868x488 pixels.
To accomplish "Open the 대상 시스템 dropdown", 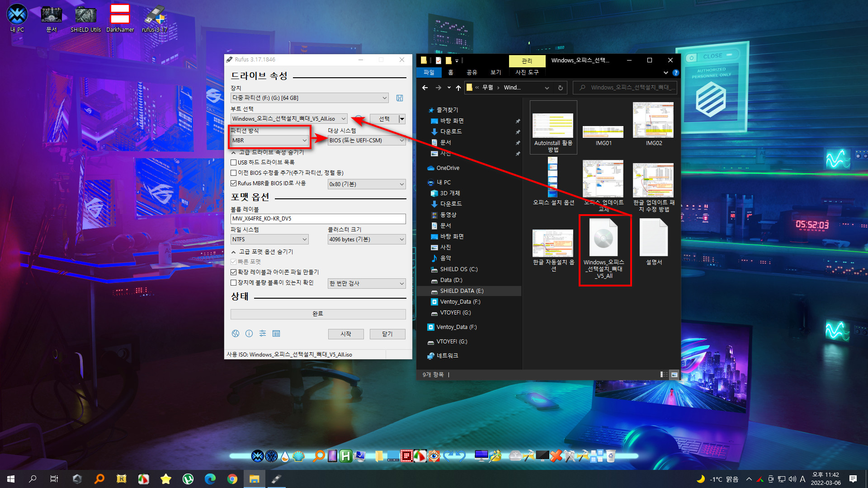I will click(367, 141).
